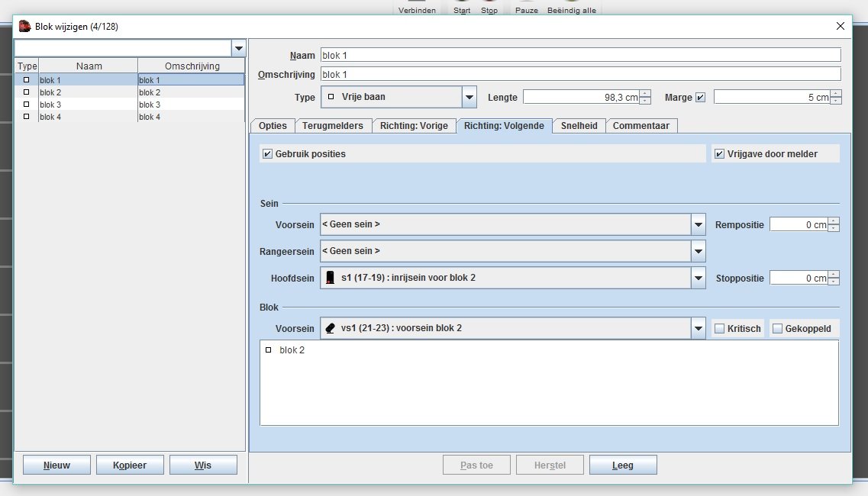
Task: Focus the Lengte value field showing 98,3 cm
Action: tap(581, 98)
